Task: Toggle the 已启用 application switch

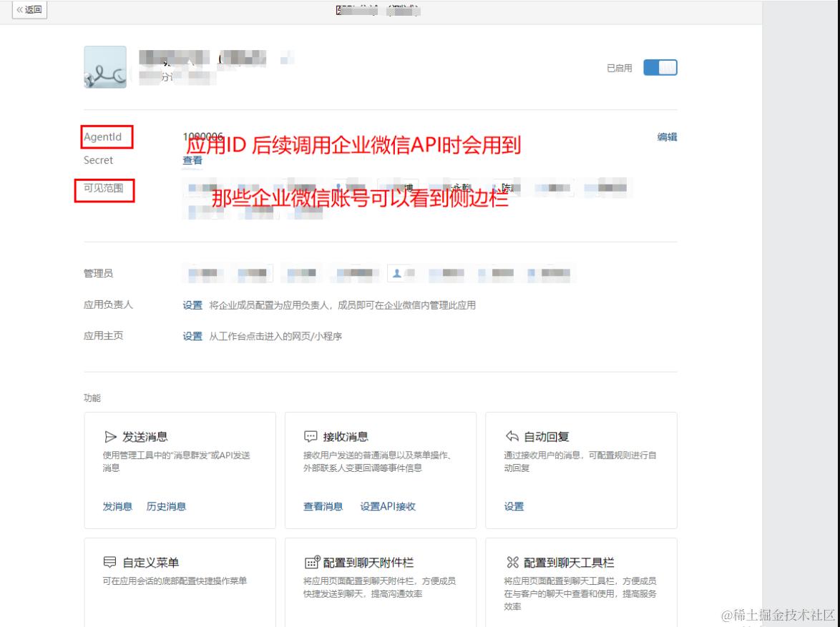Action: (660, 67)
